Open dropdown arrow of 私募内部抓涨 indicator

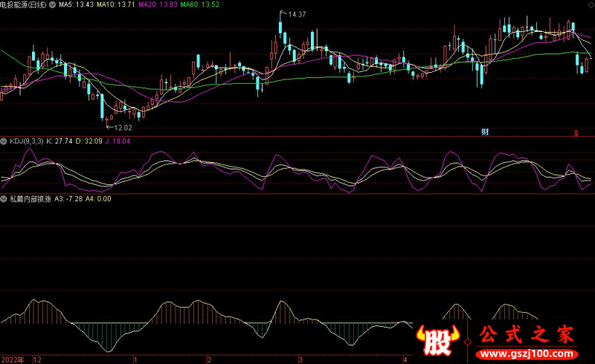click(x=4, y=198)
